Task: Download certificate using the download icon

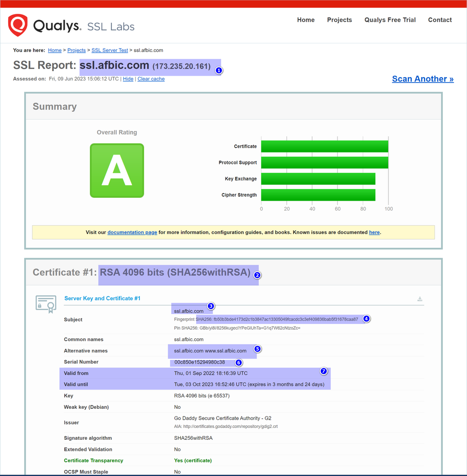Action: (x=420, y=299)
